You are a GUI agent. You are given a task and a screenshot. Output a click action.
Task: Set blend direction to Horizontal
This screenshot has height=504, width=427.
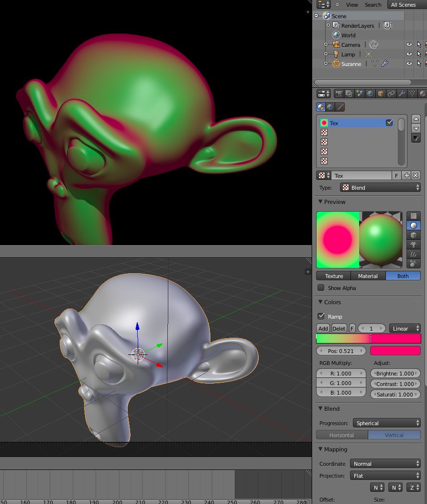pos(342,435)
